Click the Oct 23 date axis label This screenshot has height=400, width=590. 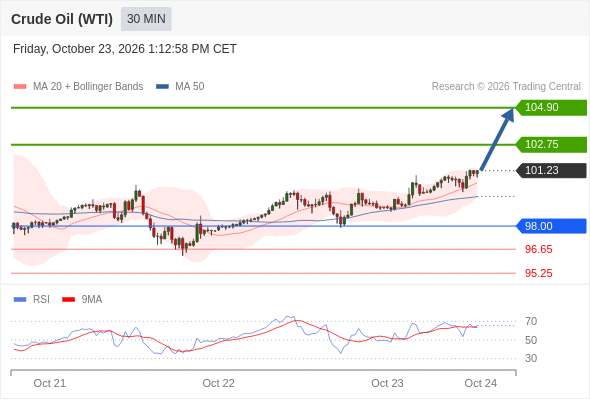[x=387, y=383]
